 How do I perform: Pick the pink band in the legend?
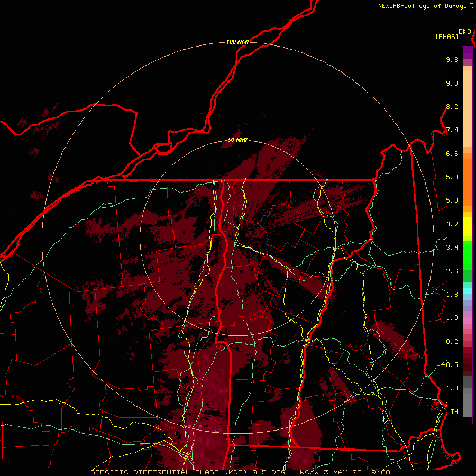pos(467,321)
